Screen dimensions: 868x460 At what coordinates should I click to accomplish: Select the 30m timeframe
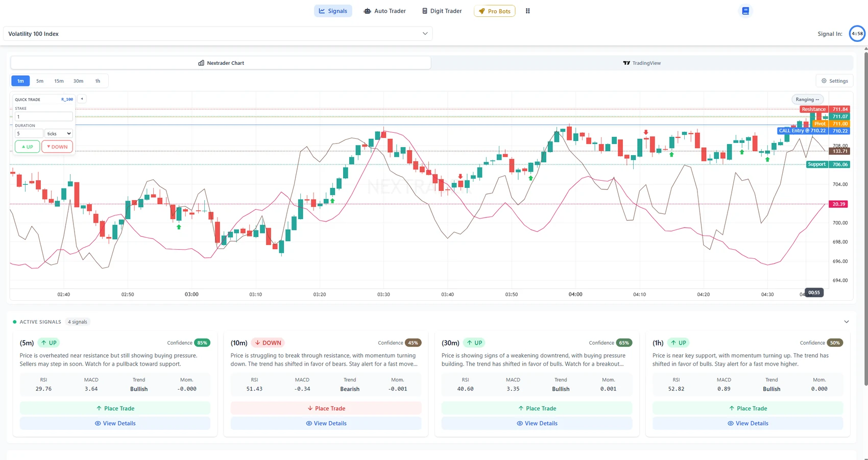coord(78,81)
